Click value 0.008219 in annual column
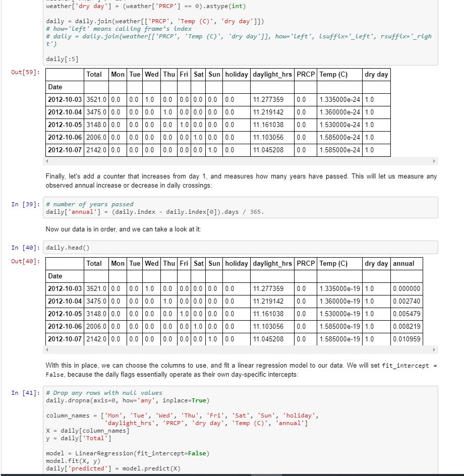 [x=407, y=326]
